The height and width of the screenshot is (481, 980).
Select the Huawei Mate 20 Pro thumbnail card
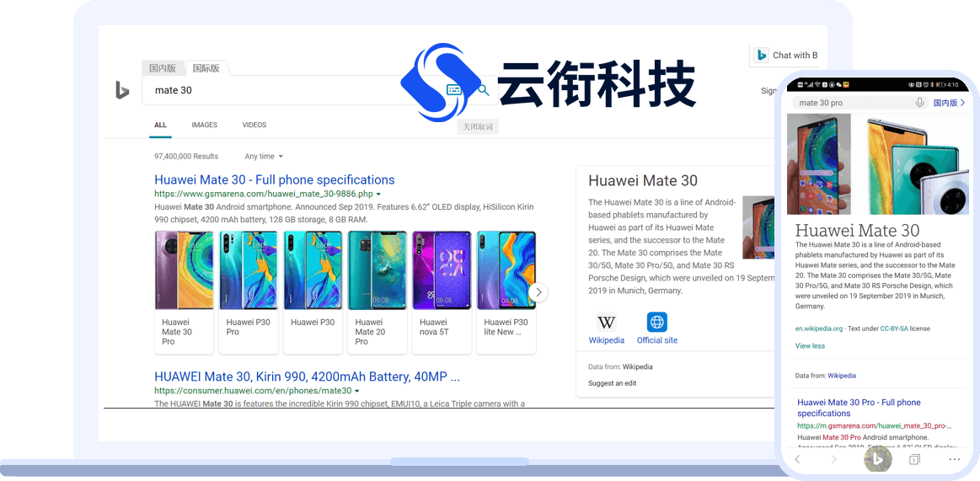point(378,291)
